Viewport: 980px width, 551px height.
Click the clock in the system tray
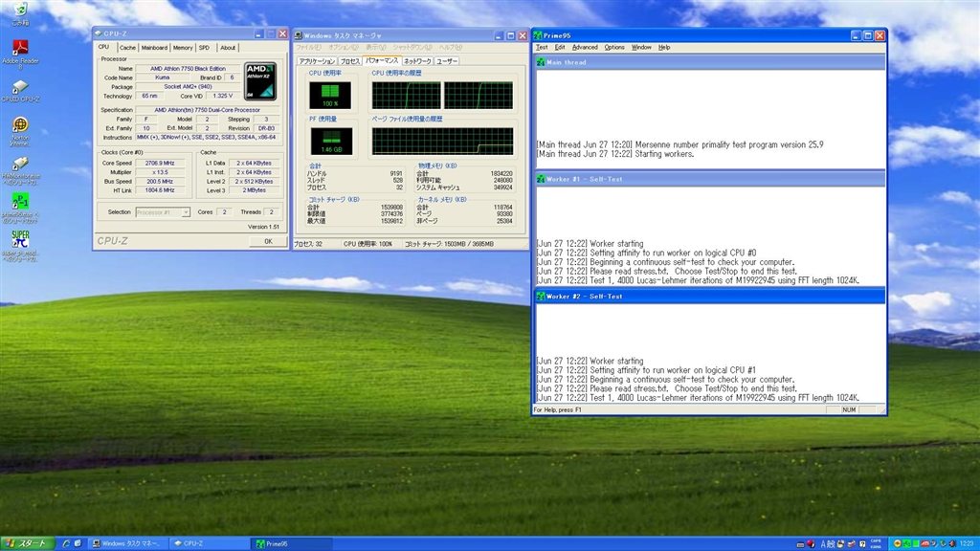[x=965, y=541]
